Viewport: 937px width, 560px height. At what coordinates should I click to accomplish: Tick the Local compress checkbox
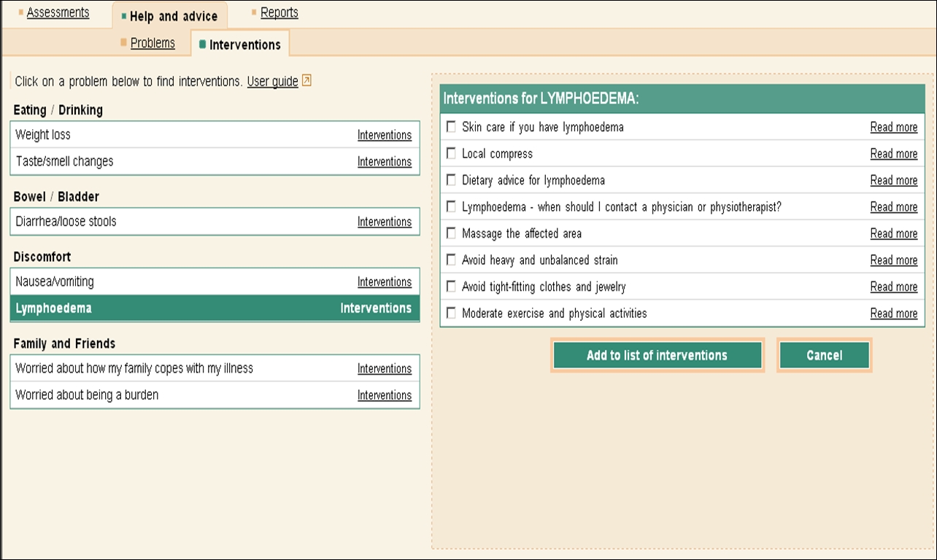tap(451, 153)
